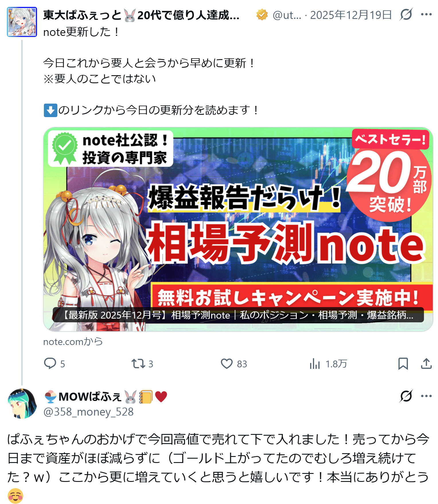Click the reply icon with 5 comments

tap(50, 363)
